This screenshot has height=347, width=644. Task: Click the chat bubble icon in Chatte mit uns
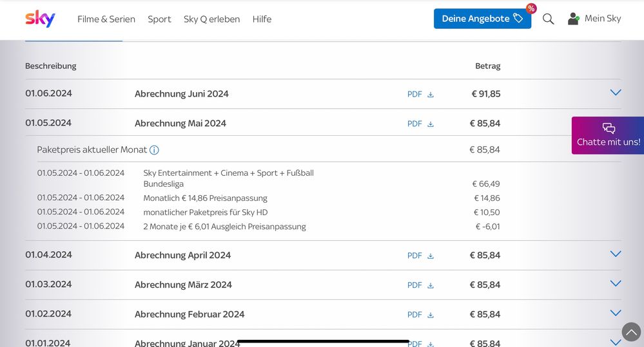coord(609,128)
